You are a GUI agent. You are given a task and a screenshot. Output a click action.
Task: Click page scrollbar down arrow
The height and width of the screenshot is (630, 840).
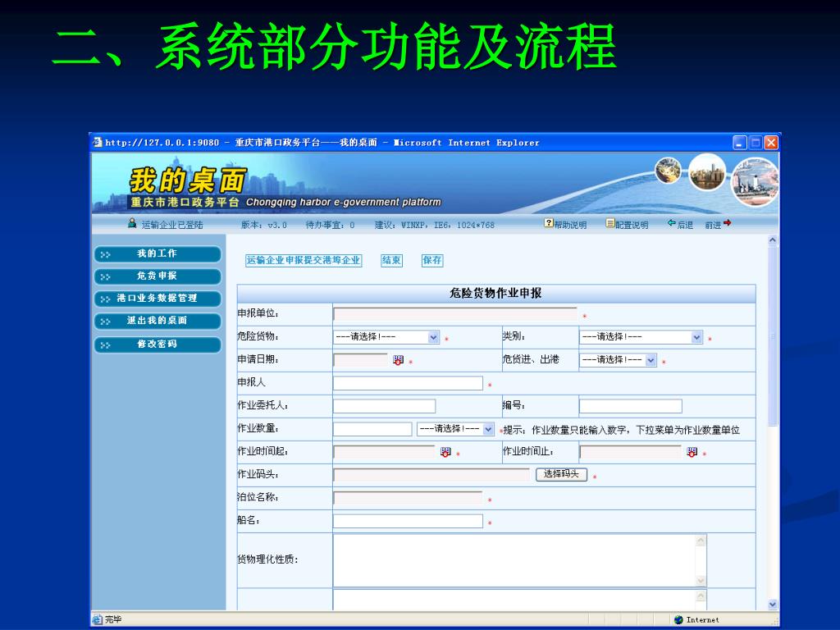tap(773, 605)
